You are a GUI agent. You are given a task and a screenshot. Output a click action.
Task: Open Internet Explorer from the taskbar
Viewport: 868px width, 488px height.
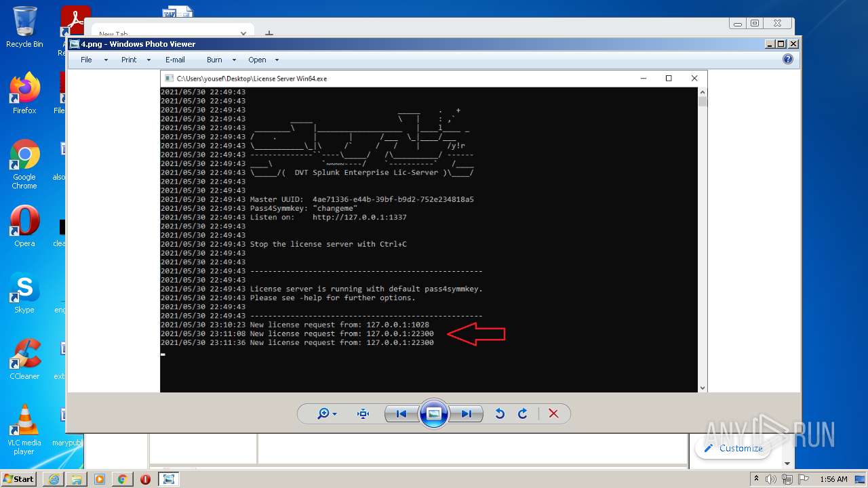tap(54, 479)
